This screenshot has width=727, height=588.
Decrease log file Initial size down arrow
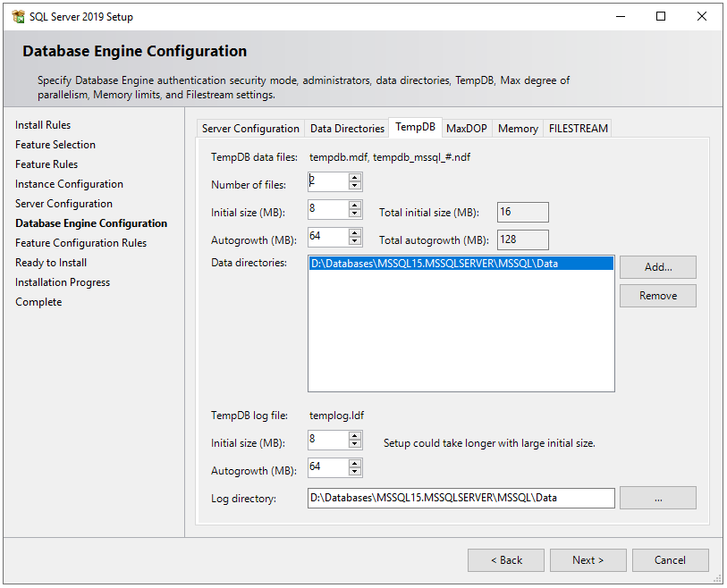[x=355, y=444]
